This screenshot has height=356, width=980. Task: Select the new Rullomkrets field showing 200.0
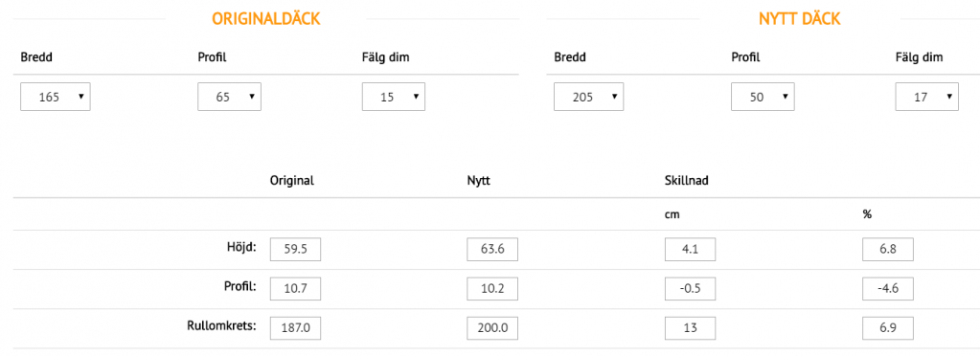(x=492, y=328)
